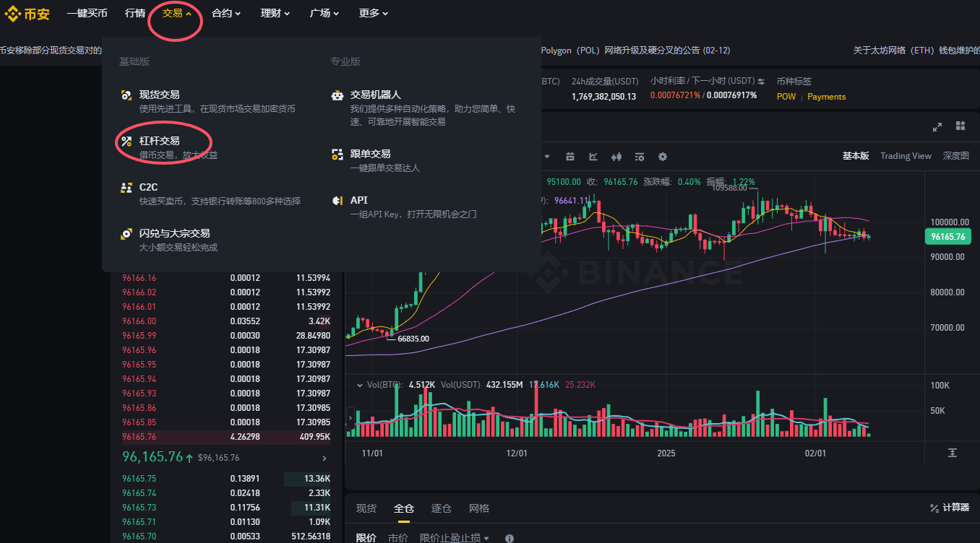Click the sell order at 96166.00

coord(226,321)
